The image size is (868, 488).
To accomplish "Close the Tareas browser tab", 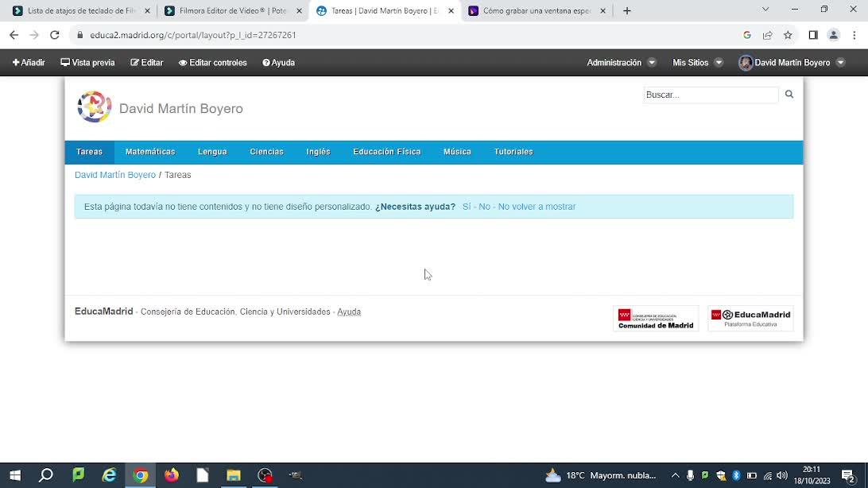I will pos(451,10).
